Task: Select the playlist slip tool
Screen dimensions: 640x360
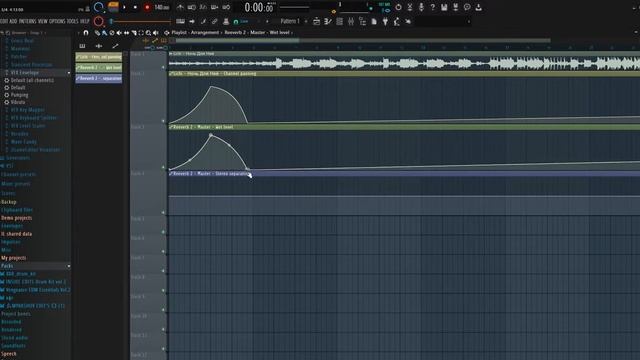Action: [127, 33]
